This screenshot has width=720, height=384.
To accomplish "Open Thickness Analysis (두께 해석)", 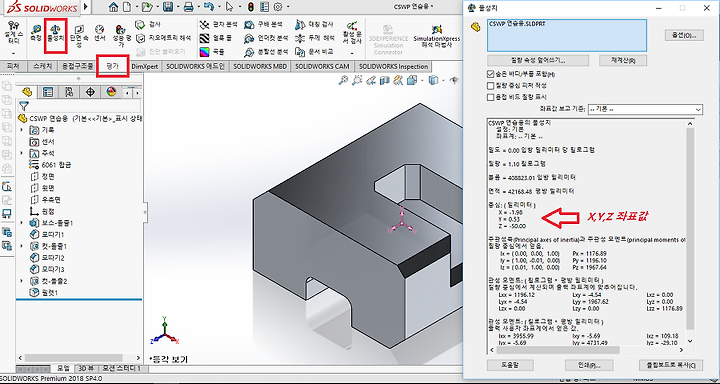I will [x=314, y=38].
